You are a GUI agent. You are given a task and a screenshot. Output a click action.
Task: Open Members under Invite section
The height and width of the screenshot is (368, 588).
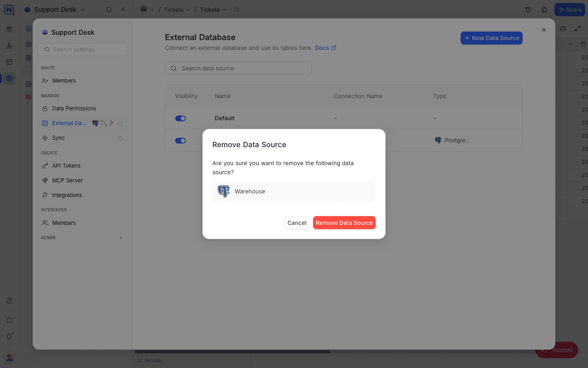[x=82, y=81]
